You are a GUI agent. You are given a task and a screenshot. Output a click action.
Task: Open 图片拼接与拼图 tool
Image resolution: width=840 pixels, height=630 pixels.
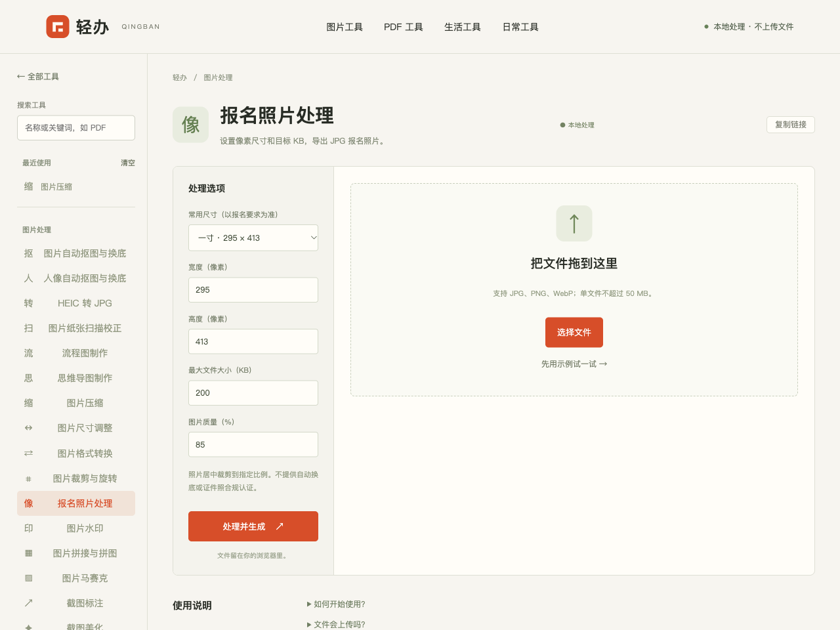tap(76, 553)
